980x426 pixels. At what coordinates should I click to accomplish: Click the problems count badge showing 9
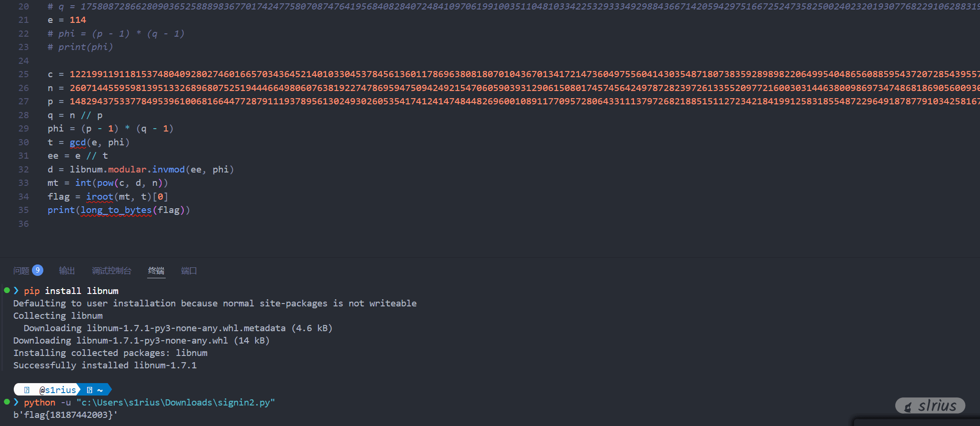pos(38,270)
